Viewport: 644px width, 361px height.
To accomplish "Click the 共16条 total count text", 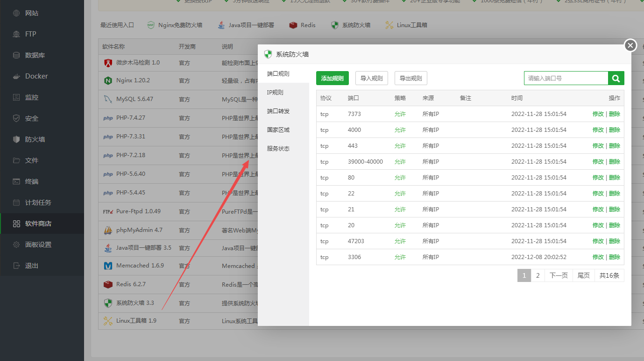I will (609, 275).
